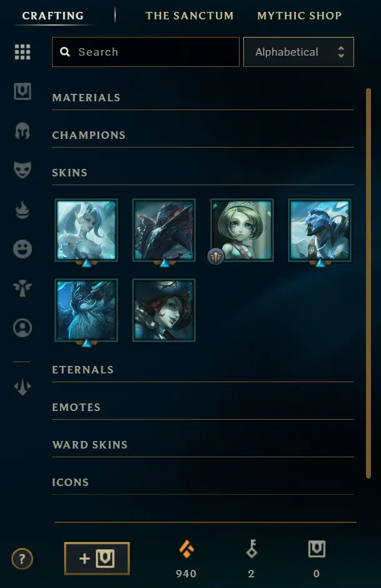Image resolution: width=381 pixels, height=588 pixels.
Task: Click the key fragments counter icon
Action: pyautogui.click(x=251, y=549)
